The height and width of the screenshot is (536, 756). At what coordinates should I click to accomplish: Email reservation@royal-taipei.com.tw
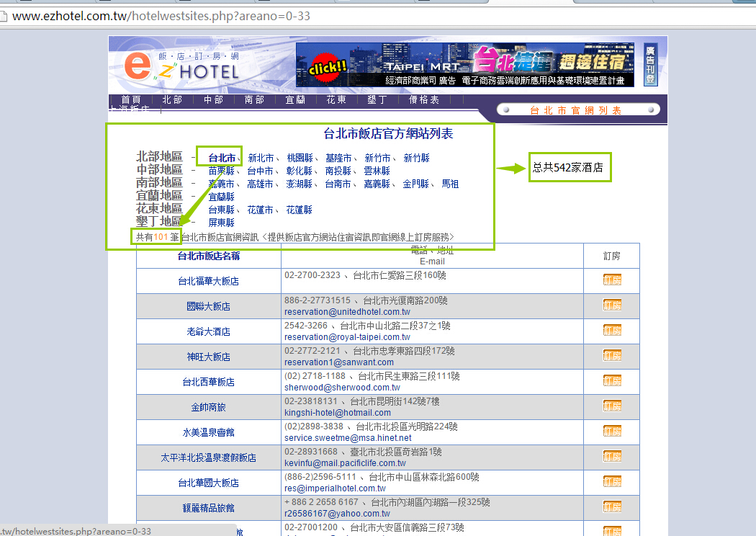click(x=347, y=337)
